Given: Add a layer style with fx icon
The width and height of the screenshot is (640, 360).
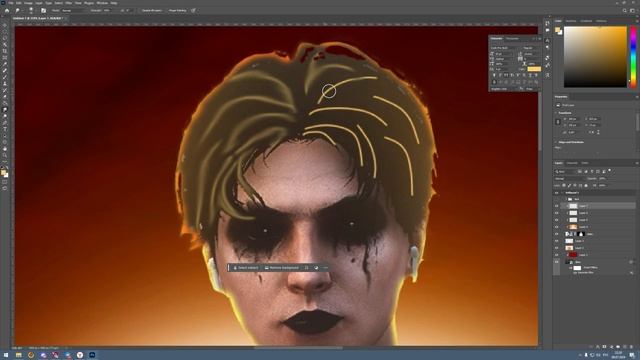Looking at the screenshot, I should pyautogui.click(x=598, y=347).
